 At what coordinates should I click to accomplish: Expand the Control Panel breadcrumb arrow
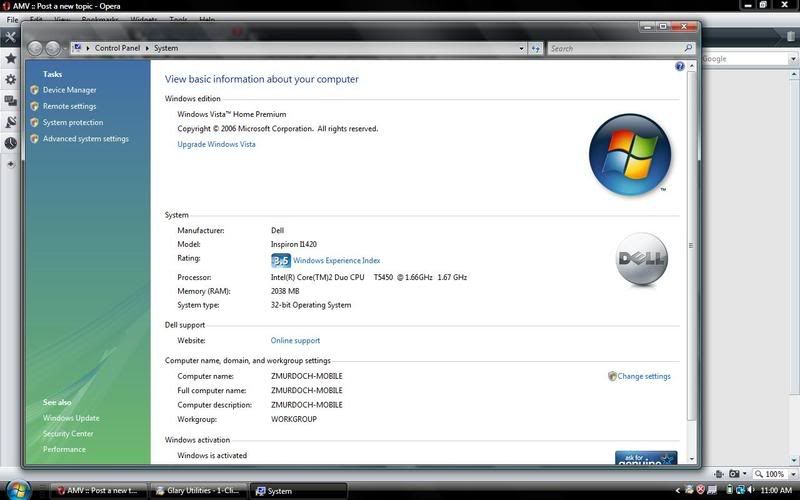point(89,48)
